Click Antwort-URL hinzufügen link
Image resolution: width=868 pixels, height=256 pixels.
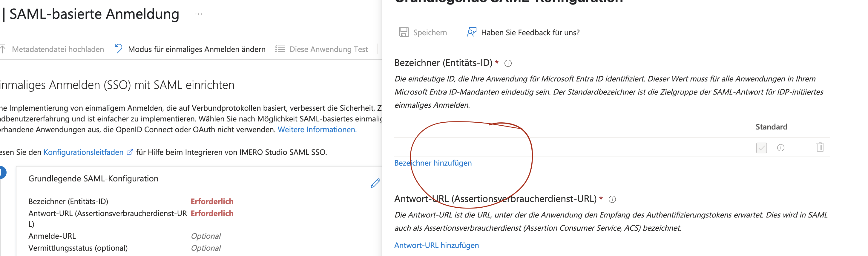coord(436,245)
